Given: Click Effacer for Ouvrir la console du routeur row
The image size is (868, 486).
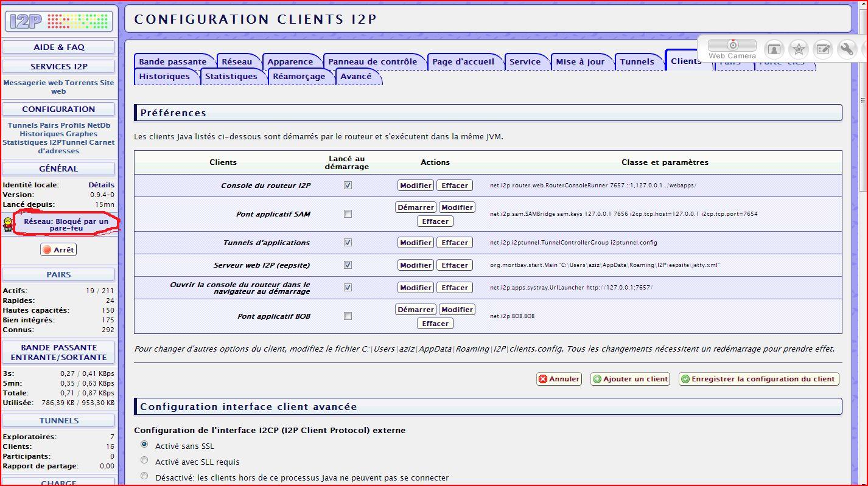Looking at the screenshot, I should click(x=455, y=288).
